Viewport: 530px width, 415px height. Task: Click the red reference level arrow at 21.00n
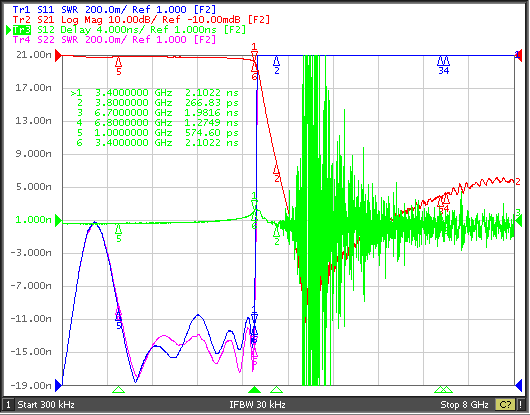tap(59, 55)
